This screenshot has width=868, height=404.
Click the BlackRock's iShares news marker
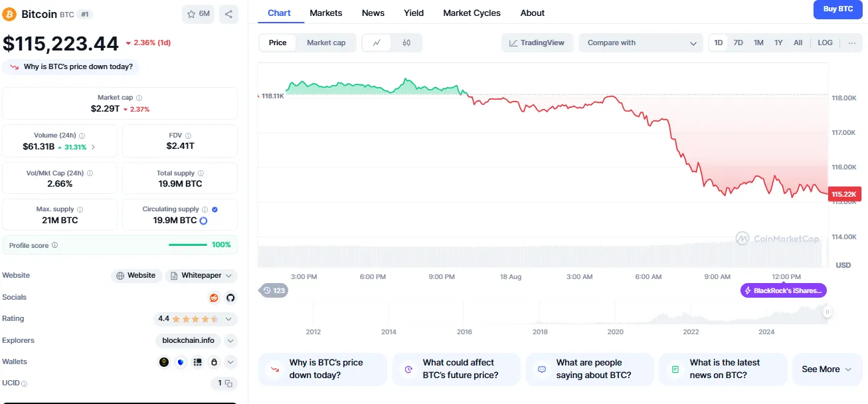784,290
